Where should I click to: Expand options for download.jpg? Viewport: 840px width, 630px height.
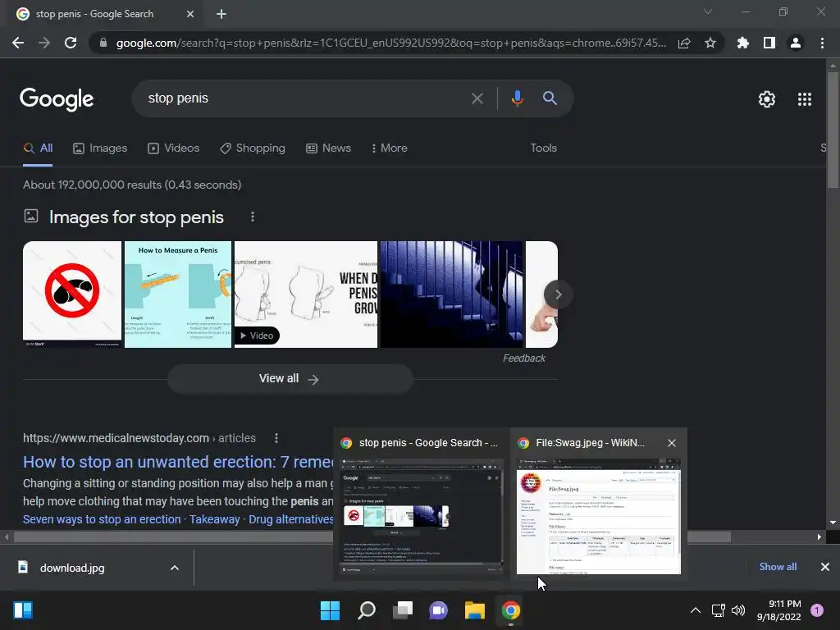pos(175,568)
